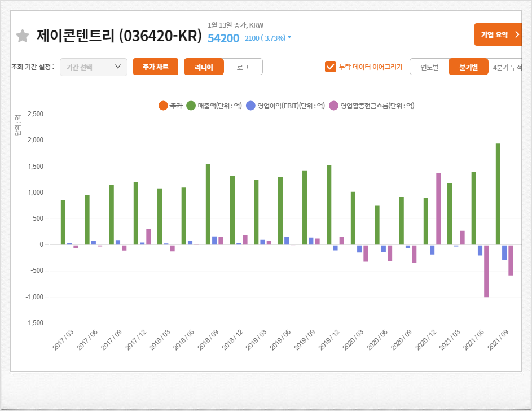Select the 분기별 quarterly tab
This screenshot has width=532, height=411.
click(469, 67)
